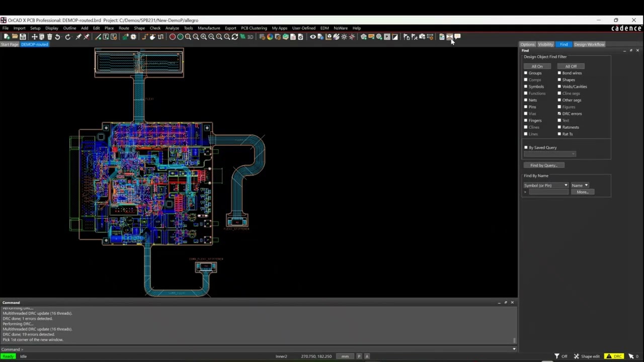Screen dimensions: 644x362
Task: Toggle the By Saved Query checkbox
Action: (x=526, y=147)
